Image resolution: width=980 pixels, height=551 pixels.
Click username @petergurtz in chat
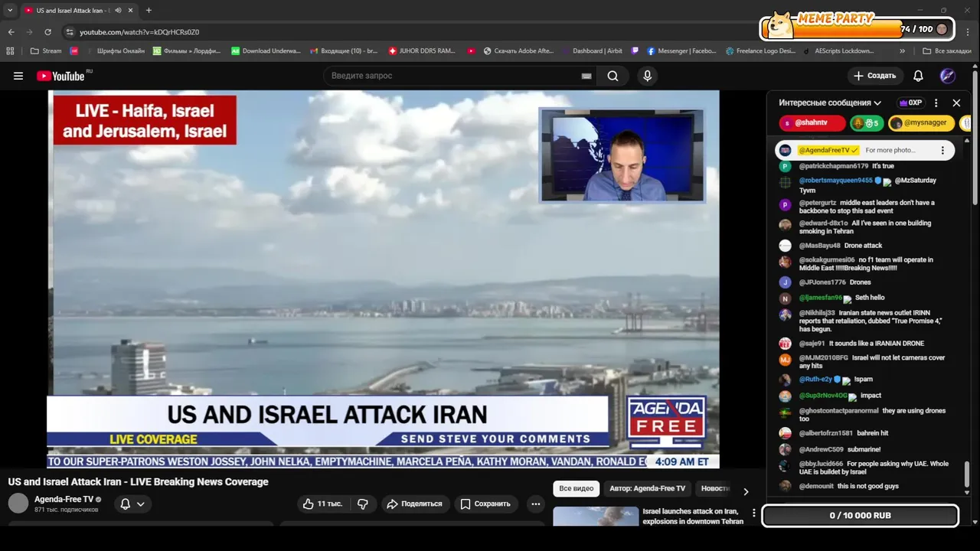818,203
